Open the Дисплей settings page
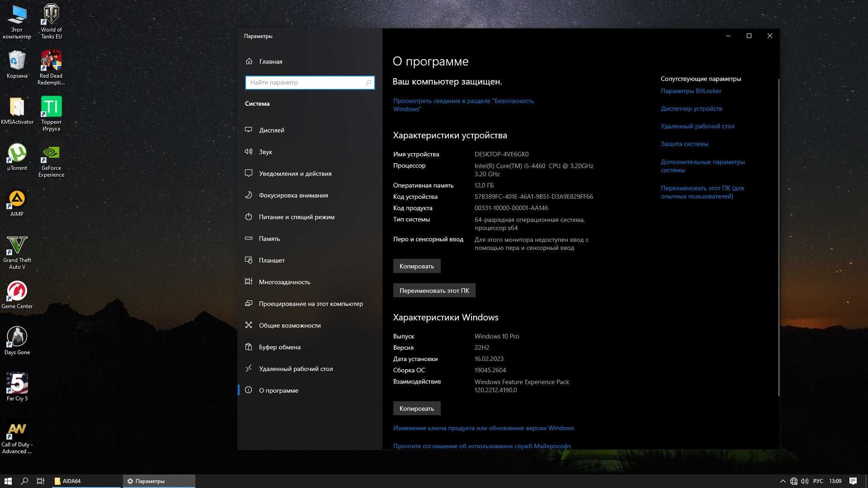Screen dimensions: 868x488 (x=310, y=130)
